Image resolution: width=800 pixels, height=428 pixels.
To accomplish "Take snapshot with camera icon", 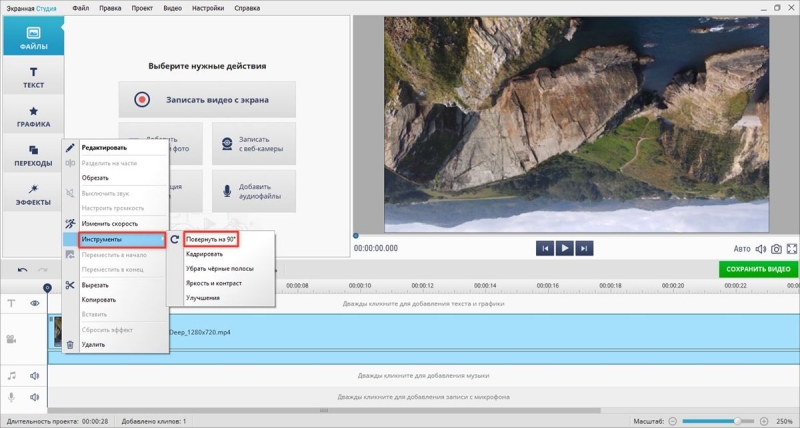I will pos(776,249).
